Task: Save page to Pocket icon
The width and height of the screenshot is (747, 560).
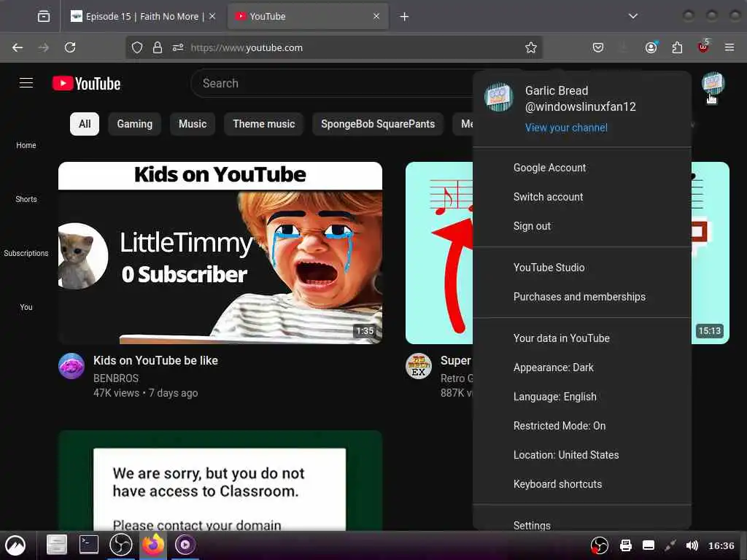Action: (598, 47)
